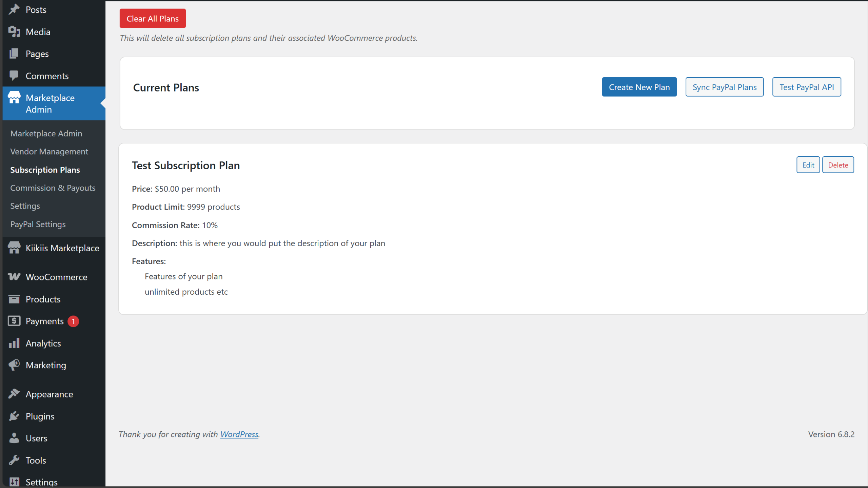
Task: Click the Marketing megaphone icon
Action: pos(14,365)
